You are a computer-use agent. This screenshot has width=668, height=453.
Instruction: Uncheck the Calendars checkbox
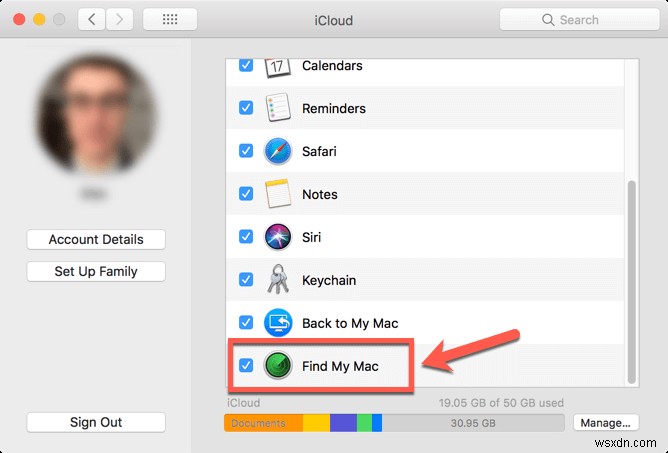click(x=246, y=65)
